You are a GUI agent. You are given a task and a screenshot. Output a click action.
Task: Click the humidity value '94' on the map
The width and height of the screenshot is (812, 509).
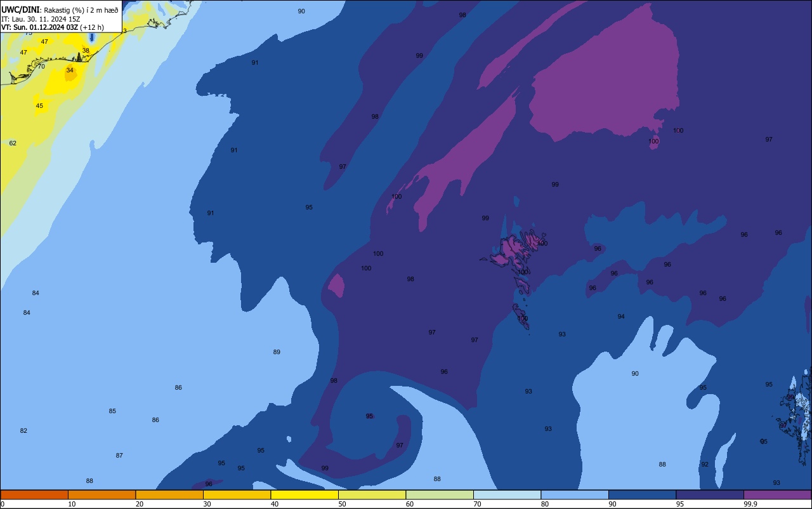[x=621, y=316]
